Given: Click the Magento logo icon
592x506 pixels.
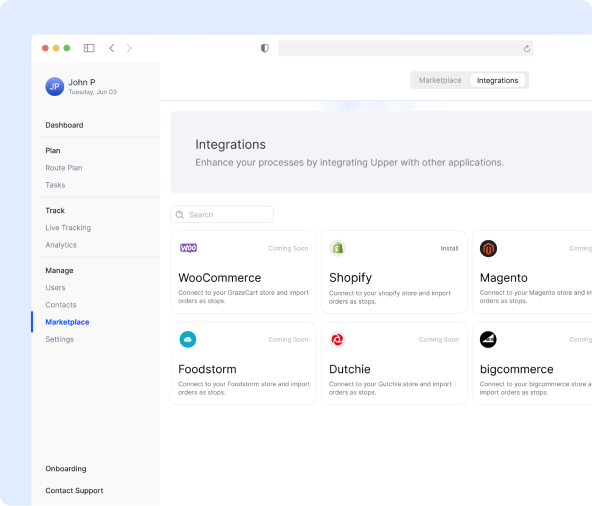Looking at the screenshot, I should tap(488, 248).
